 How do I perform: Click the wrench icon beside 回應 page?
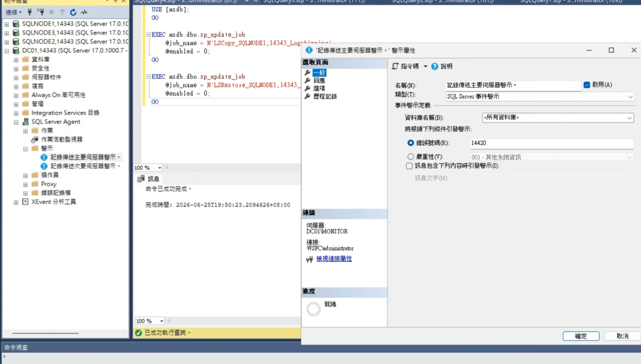pos(308,81)
